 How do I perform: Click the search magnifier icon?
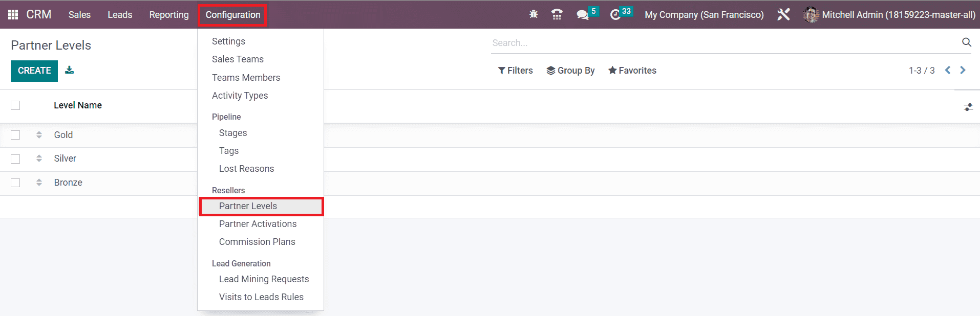pos(966,42)
